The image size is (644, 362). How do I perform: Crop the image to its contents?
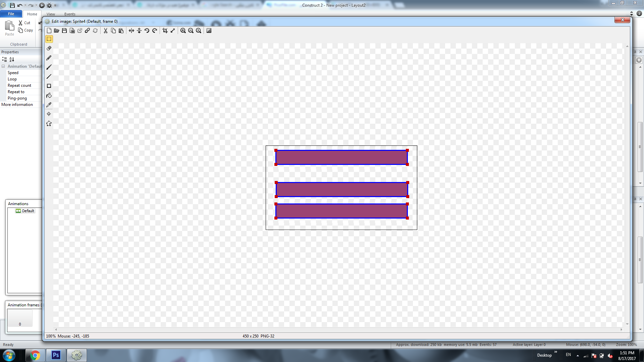point(165,31)
